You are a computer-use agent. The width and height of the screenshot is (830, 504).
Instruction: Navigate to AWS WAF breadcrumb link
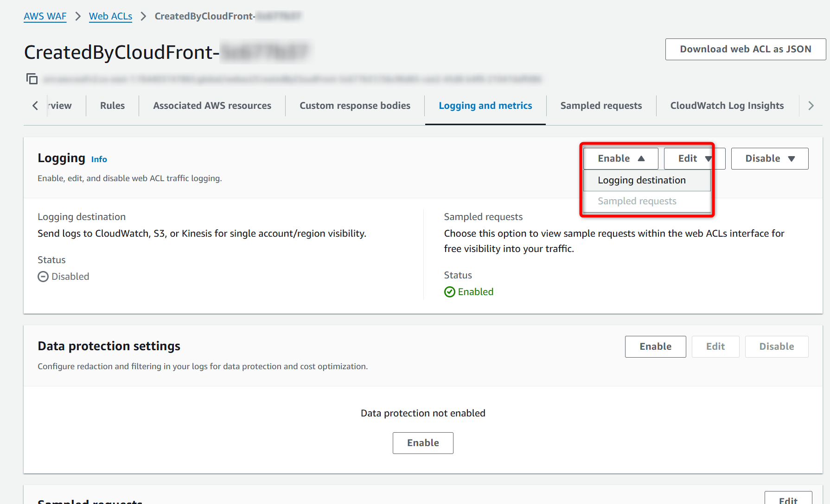pos(45,16)
